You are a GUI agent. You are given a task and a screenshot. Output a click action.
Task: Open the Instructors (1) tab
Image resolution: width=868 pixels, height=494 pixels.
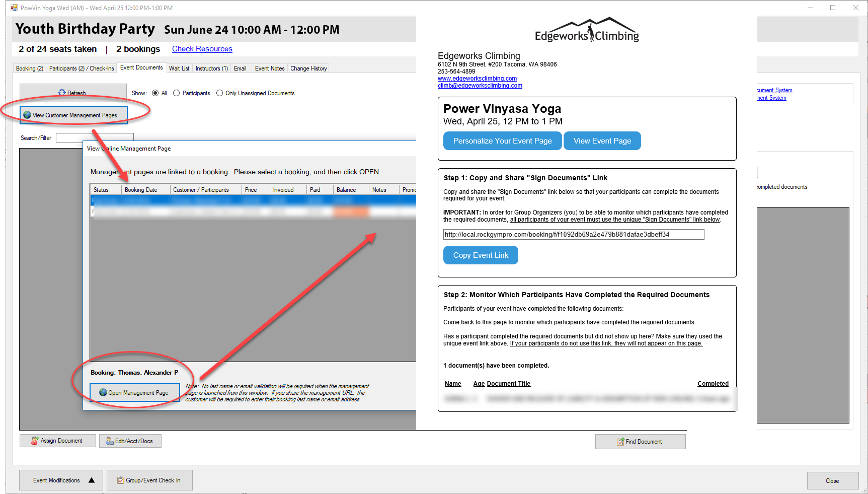tap(212, 68)
